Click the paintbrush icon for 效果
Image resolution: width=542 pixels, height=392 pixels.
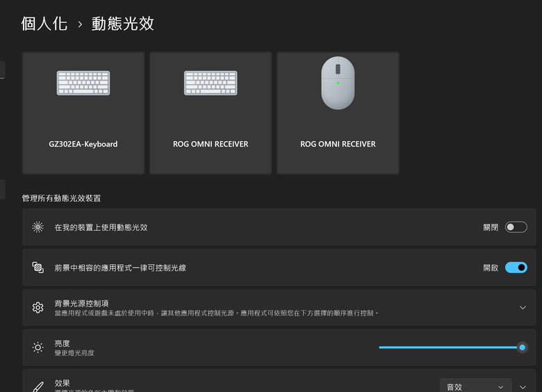(38, 387)
